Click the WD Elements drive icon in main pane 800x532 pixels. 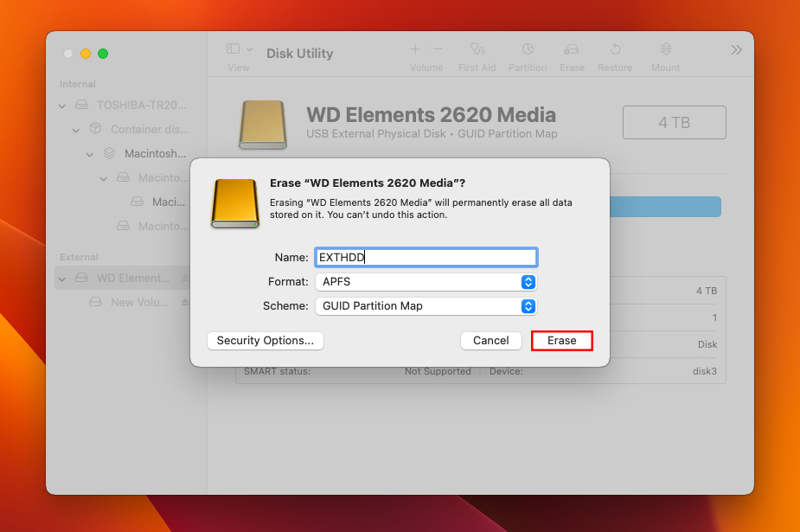click(263, 125)
